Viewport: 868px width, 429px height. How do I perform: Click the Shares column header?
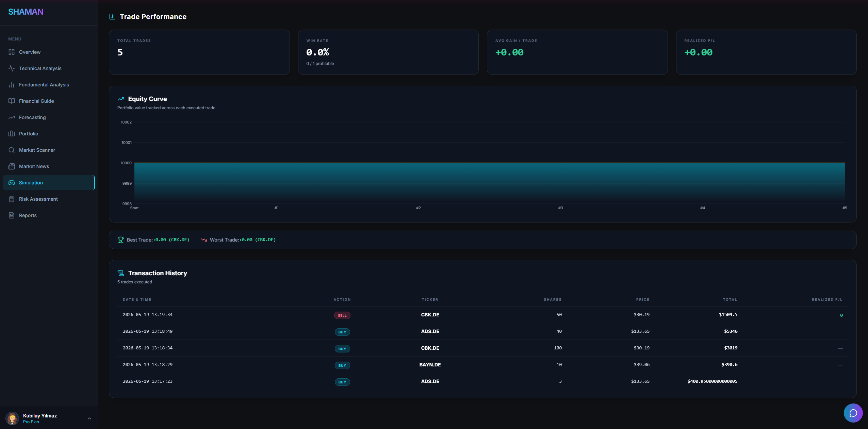point(553,300)
